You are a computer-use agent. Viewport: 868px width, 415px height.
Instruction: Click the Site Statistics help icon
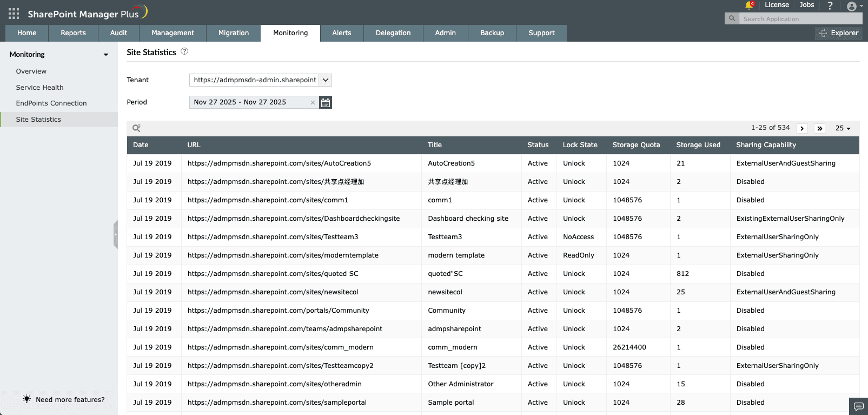[x=184, y=51]
